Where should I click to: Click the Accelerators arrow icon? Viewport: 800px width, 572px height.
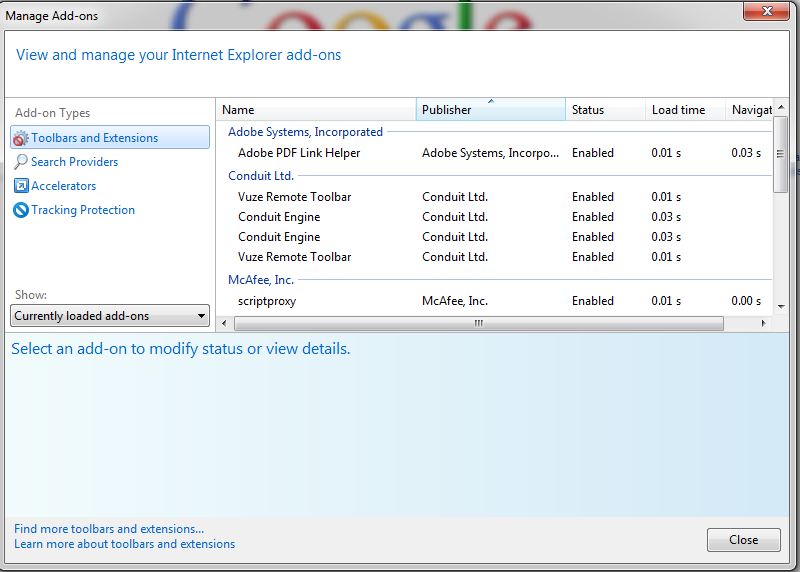click(21, 186)
